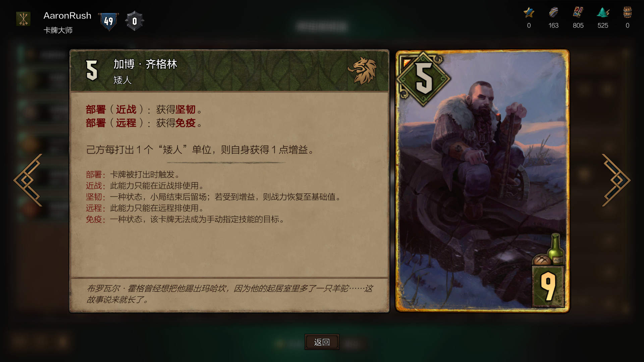Click the Scoia'tael lion faction emblem
Screen dimensions: 644x362
pos(363,71)
